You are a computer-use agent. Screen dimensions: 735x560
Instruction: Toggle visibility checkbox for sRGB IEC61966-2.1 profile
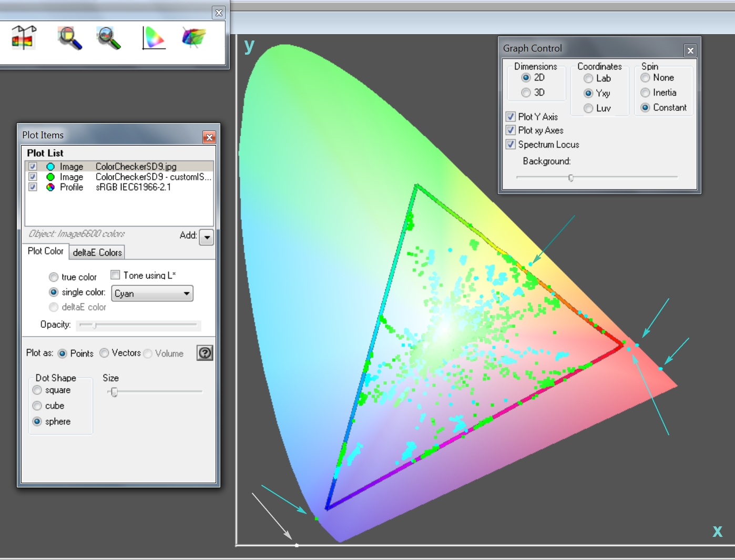coord(33,187)
